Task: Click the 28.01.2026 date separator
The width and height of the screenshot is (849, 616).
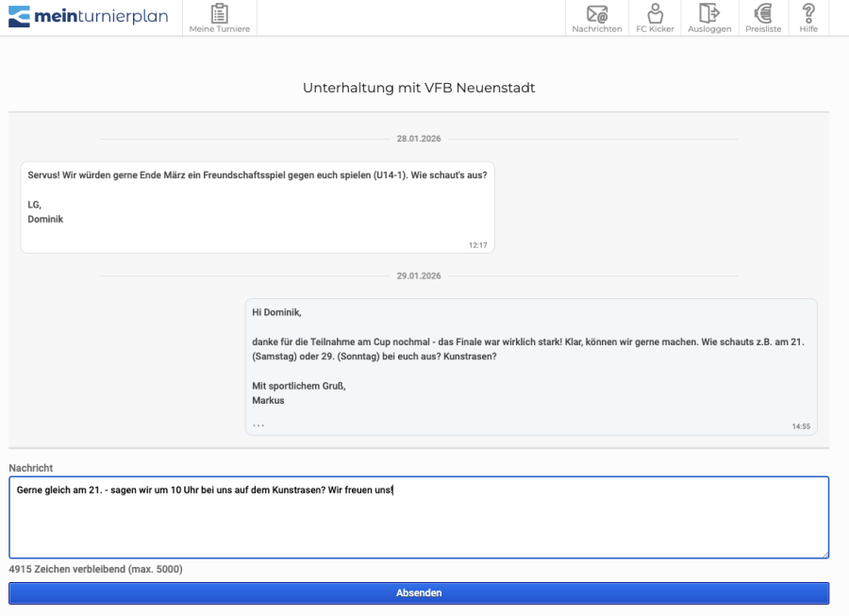Action: [x=419, y=139]
